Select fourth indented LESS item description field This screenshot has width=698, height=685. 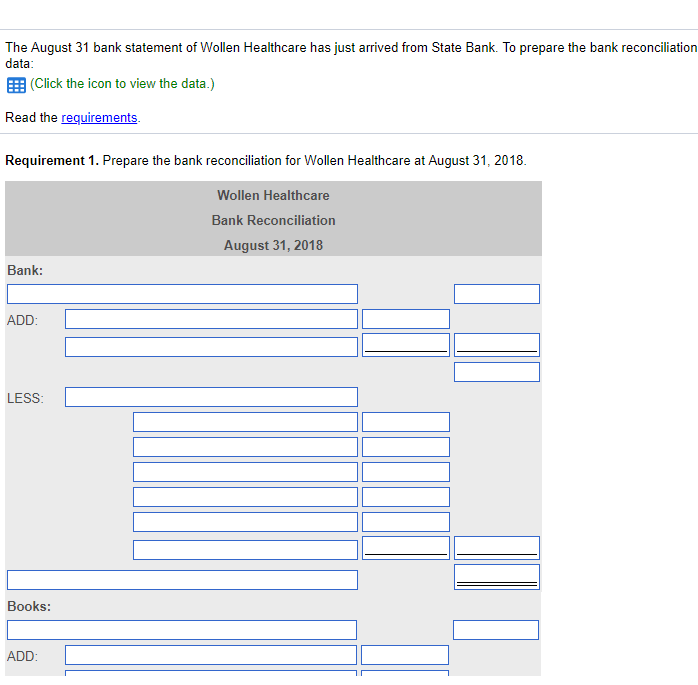coord(245,497)
